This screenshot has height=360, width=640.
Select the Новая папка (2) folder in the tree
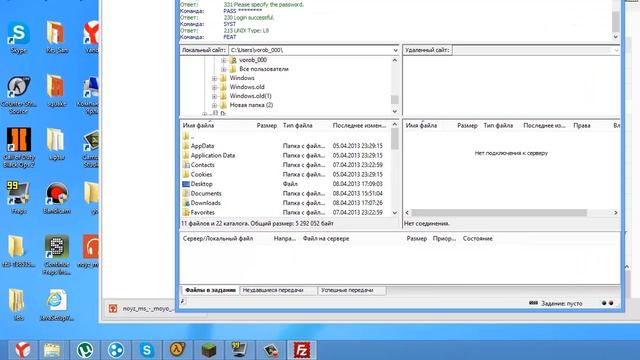pos(251,105)
